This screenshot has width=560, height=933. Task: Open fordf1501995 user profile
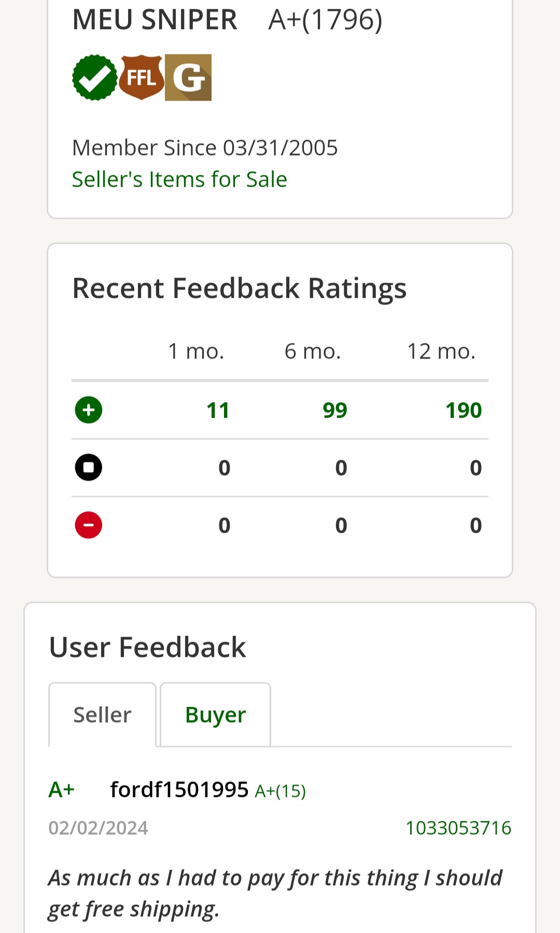(179, 790)
